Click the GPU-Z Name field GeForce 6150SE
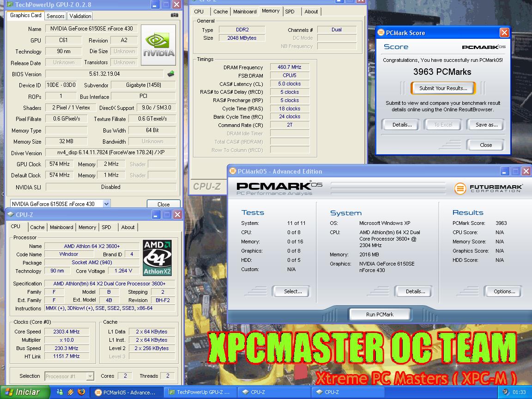 tap(91, 29)
